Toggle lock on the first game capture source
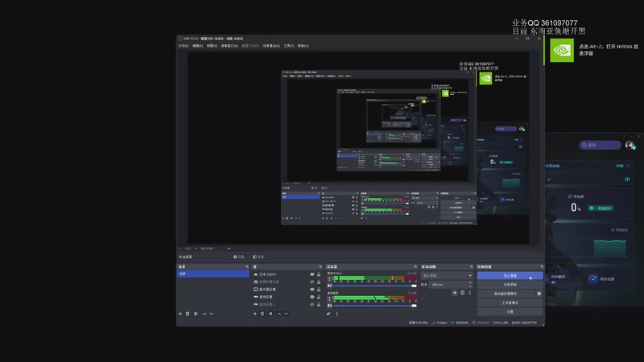The image size is (644, 362). (x=319, y=297)
